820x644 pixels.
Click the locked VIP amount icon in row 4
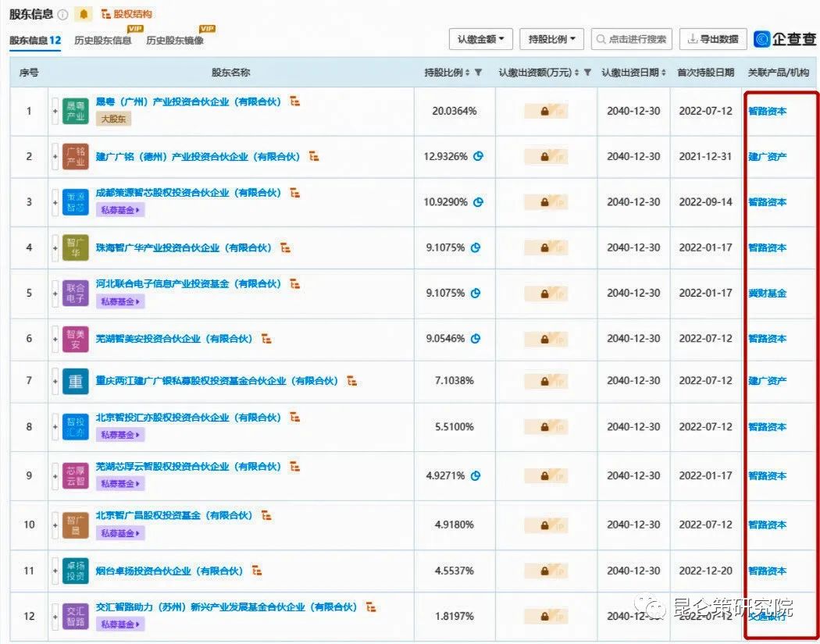point(546,248)
